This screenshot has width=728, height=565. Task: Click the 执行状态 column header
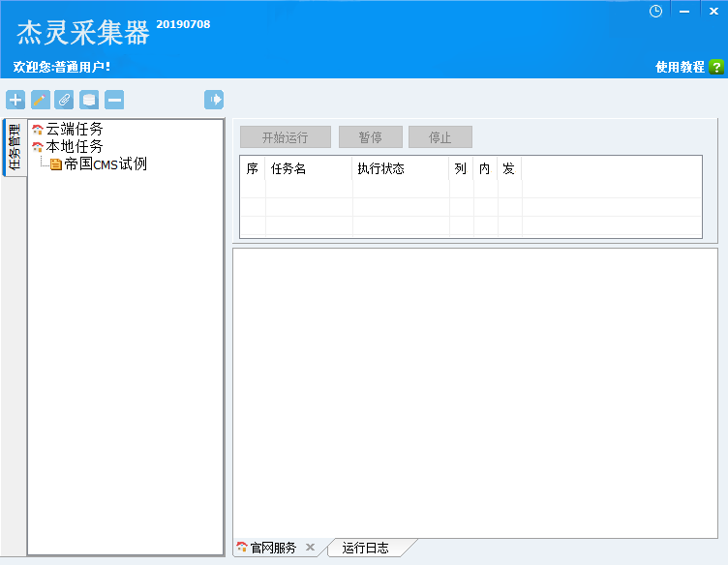tap(401, 168)
